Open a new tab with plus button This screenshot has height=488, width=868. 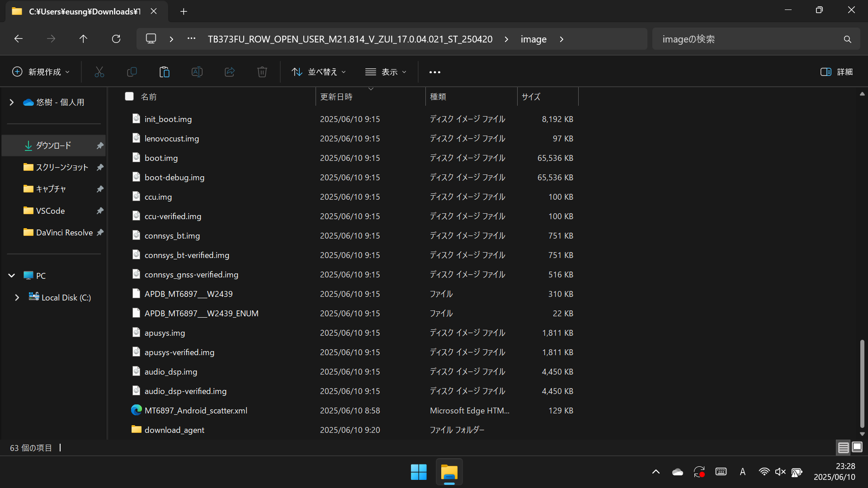point(184,11)
